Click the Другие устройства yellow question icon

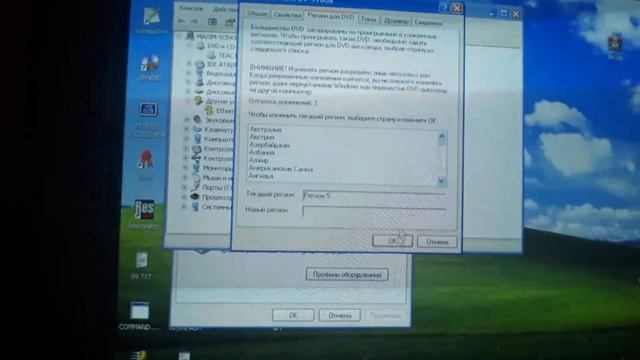coord(198,101)
